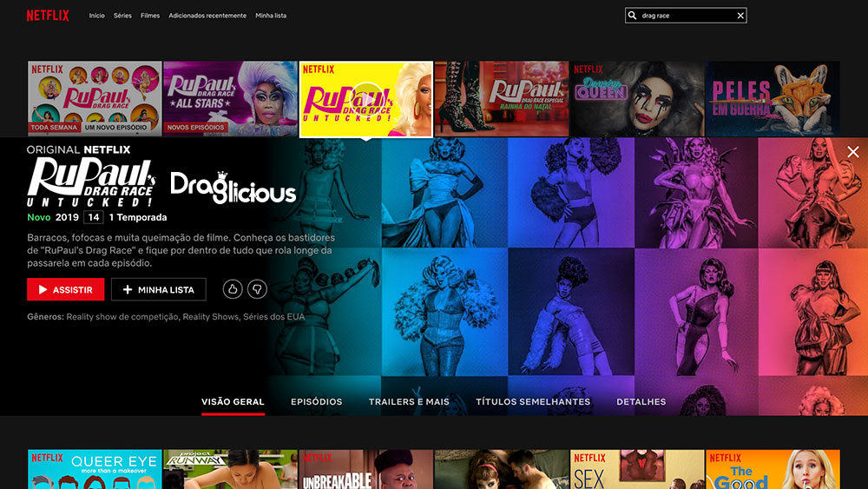The width and height of the screenshot is (868, 489).
Task: Open the Títulos Semelhantes tab
Action: (x=533, y=402)
